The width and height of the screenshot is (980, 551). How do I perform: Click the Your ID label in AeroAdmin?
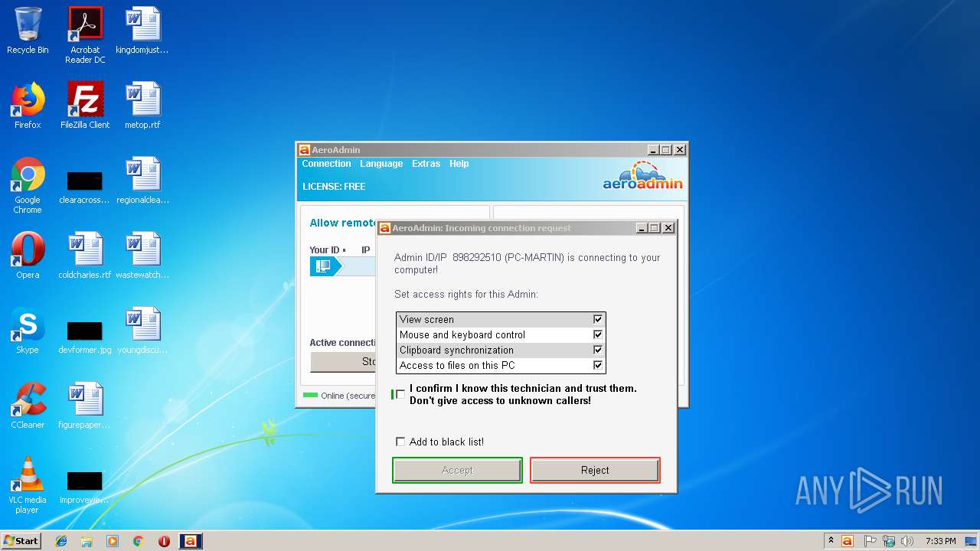[x=325, y=250]
